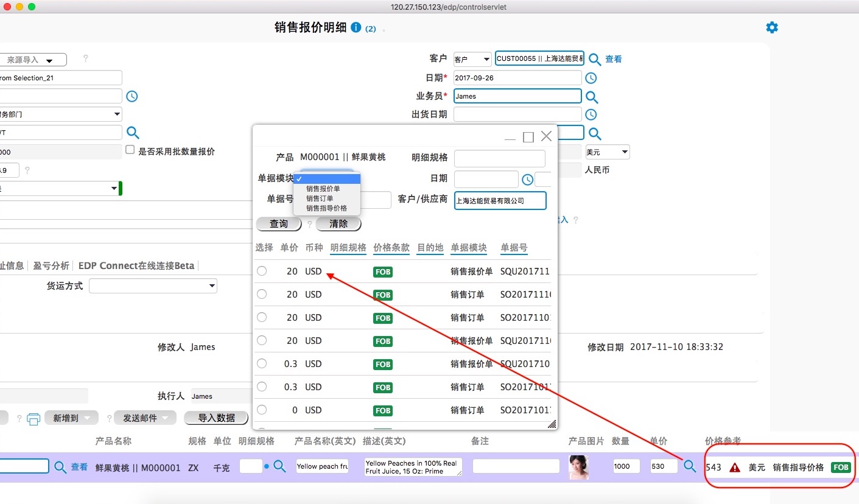Image resolution: width=859 pixels, height=504 pixels.
Task: Click the 导入数据 button
Action: click(216, 418)
